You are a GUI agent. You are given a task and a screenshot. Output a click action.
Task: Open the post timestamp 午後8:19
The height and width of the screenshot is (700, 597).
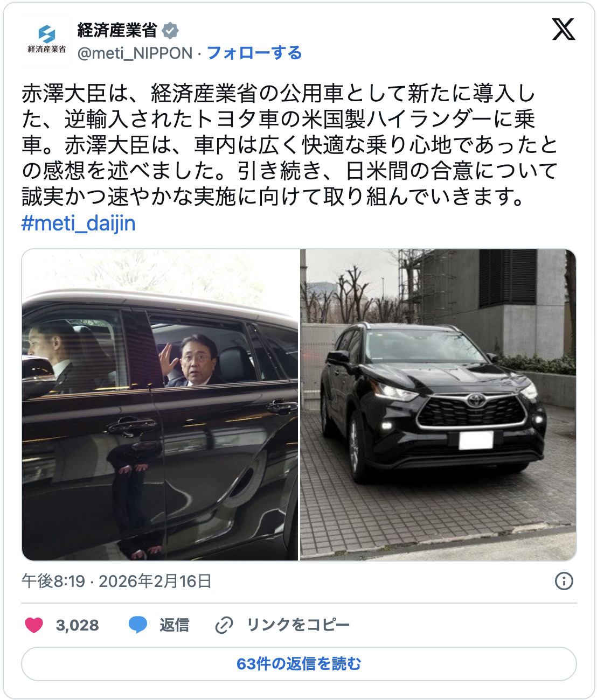pos(53,581)
